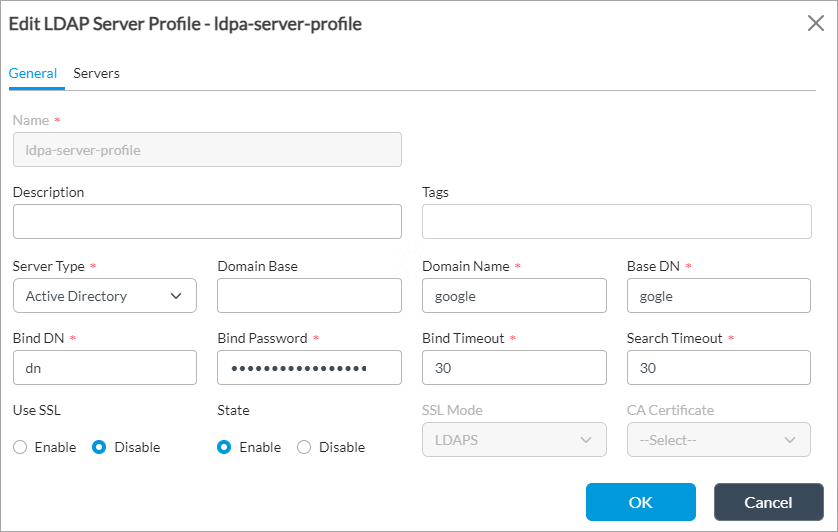This screenshot has height=532, width=838.
Task: Select Disable under Use SSL
Action: click(100, 447)
